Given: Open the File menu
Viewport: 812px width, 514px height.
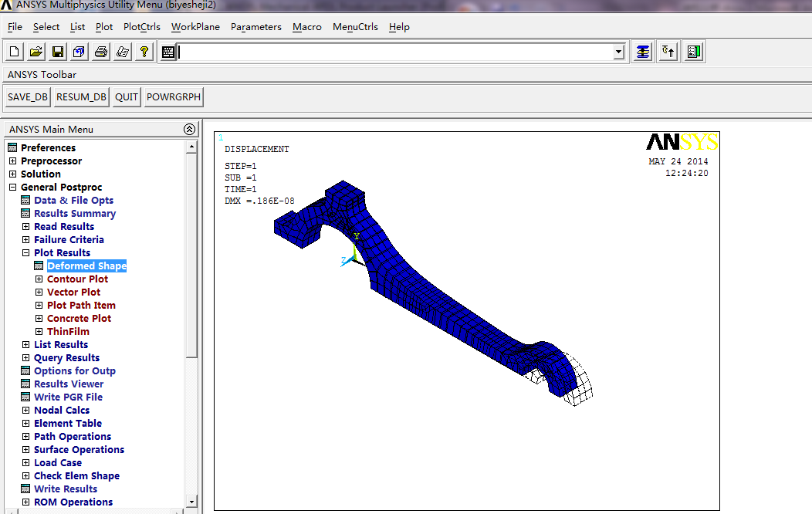Looking at the screenshot, I should point(15,27).
